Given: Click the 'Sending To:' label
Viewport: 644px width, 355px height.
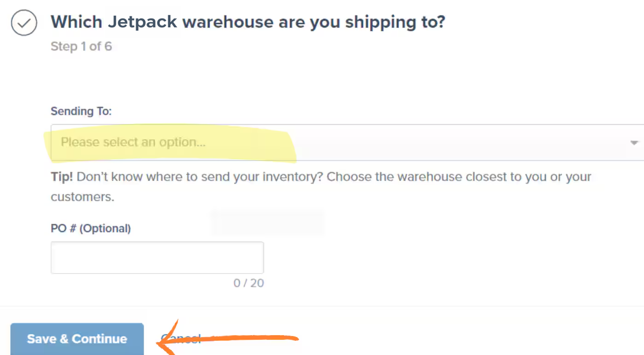Looking at the screenshot, I should coord(81,111).
